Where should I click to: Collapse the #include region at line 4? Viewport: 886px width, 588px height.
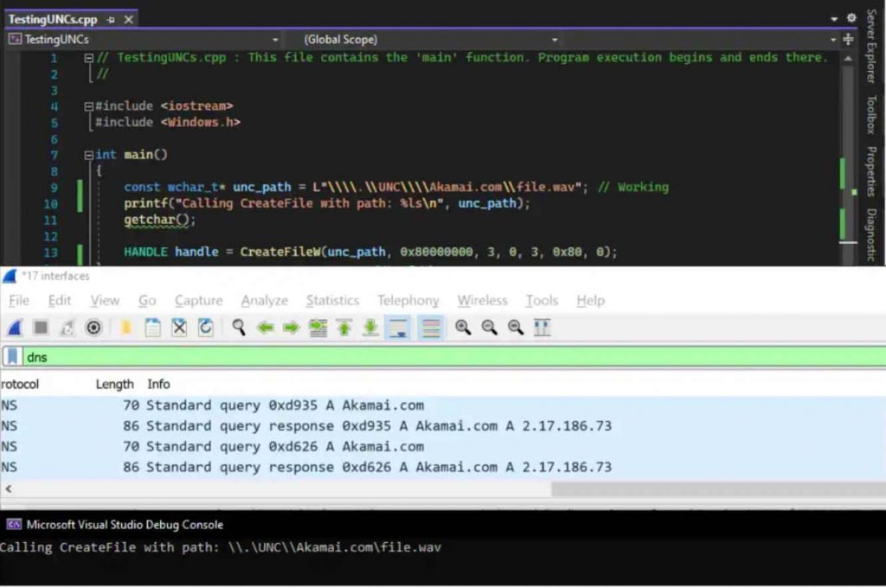(89, 106)
